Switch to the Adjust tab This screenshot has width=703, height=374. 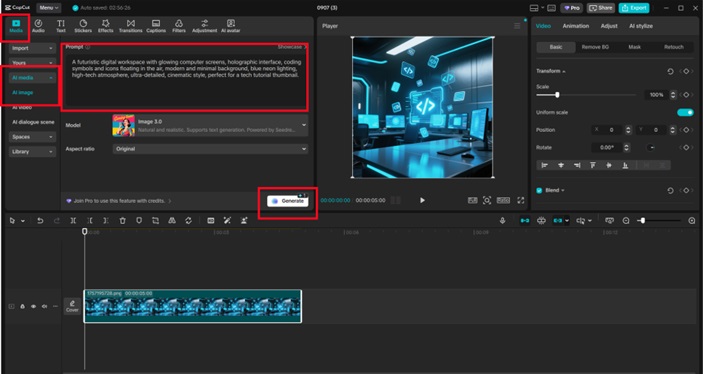click(609, 26)
